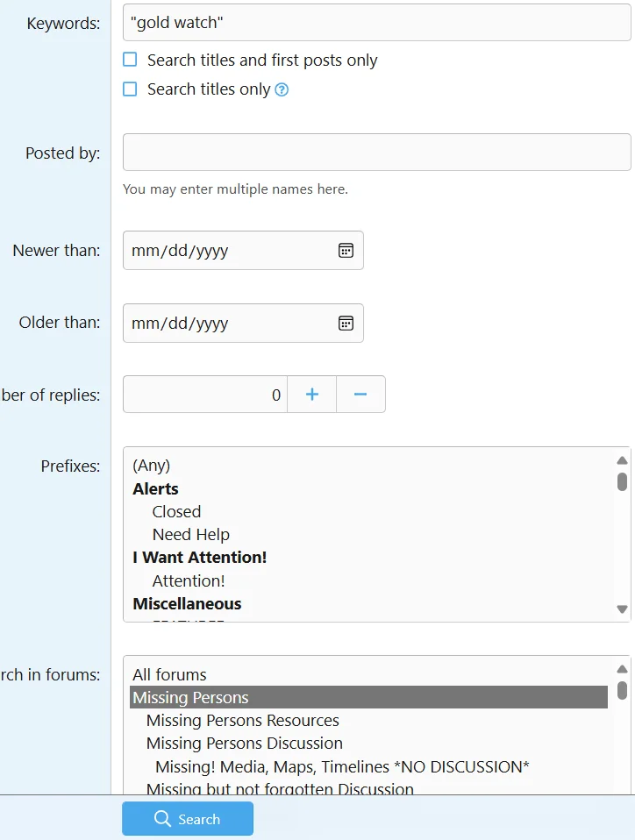
Task: Check the Search titles only box
Action: (130, 89)
